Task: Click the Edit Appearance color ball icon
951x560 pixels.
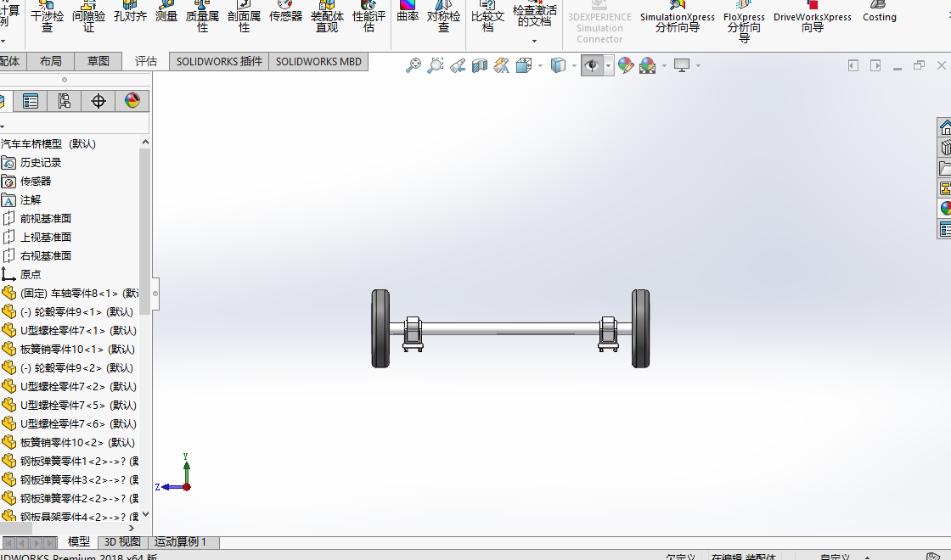Action: 626,64
